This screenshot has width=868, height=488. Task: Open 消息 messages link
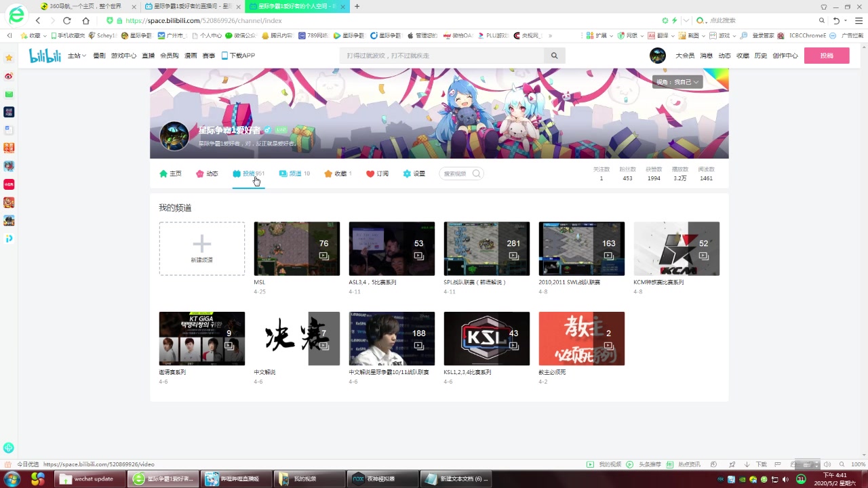[706, 56]
